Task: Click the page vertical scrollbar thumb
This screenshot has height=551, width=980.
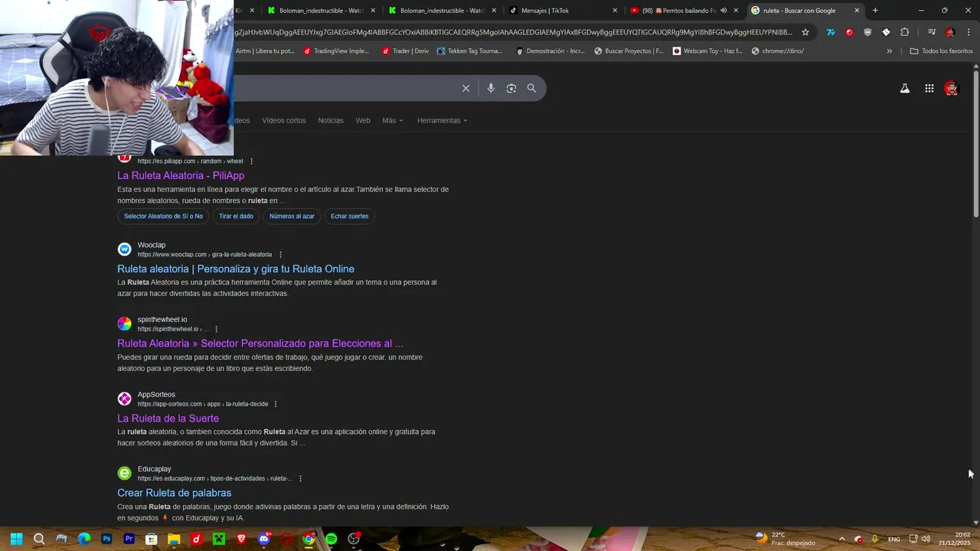Action: pyautogui.click(x=976, y=144)
